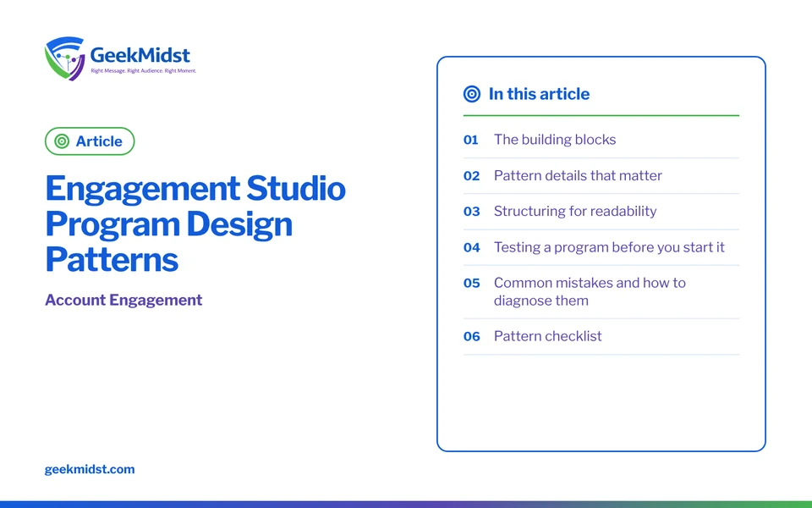
Task: Click the target icon beside In this article
Action: click(x=472, y=94)
